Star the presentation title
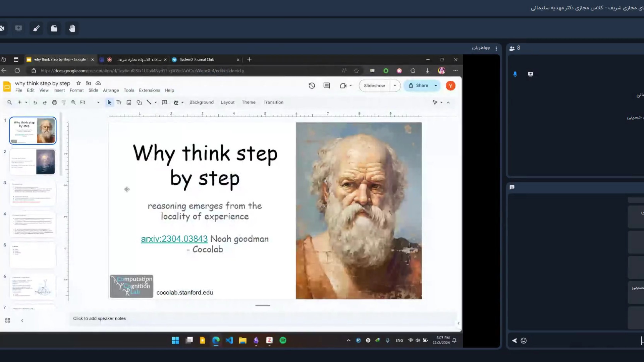The image size is (644, 362). point(78,83)
